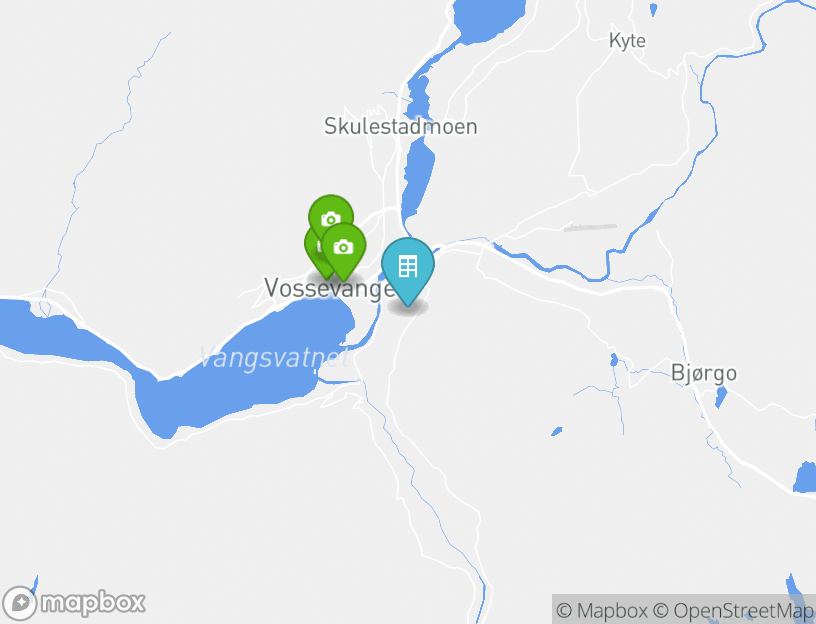Screen dimensions: 816x624
Task: Select the Skulestadmoen town label
Action: coord(401,126)
